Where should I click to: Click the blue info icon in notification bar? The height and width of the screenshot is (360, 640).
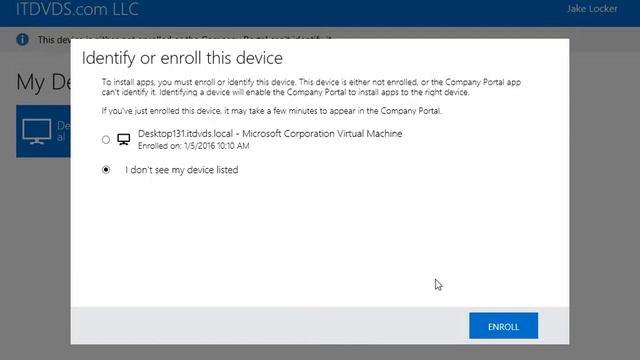coord(22,40)
